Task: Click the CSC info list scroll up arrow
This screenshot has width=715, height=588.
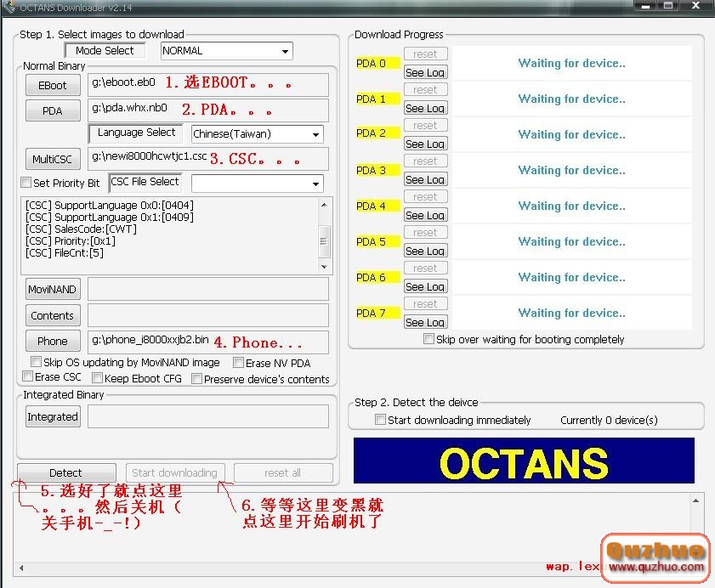Action: tap(324, 205)
